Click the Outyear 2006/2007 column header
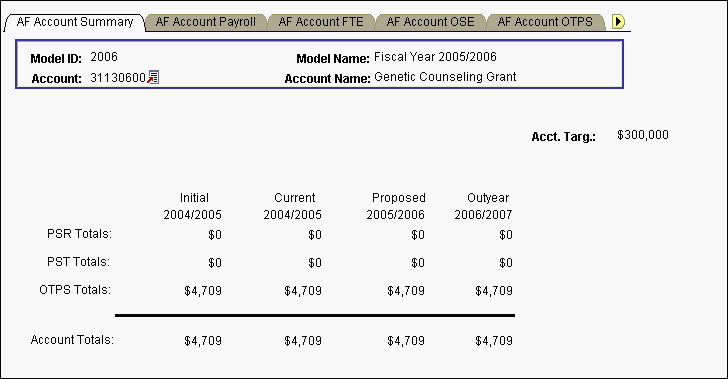 [x=483, y=206]
